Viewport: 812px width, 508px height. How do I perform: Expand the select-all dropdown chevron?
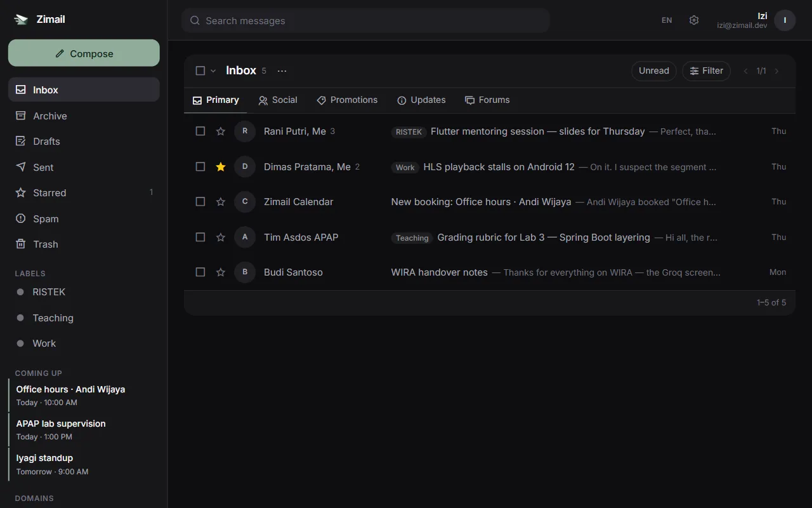tap(213, 70)
